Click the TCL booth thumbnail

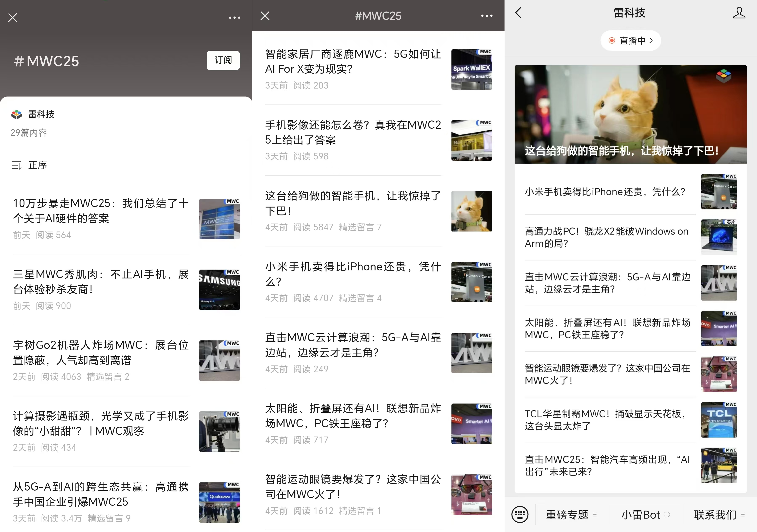(719, 420)
